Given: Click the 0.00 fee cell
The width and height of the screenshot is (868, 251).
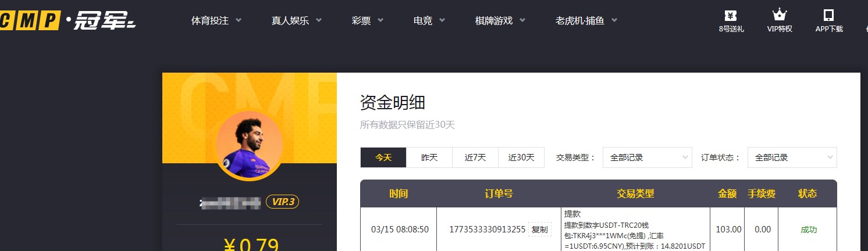Looking at the screenshot, I should point(763,230).
